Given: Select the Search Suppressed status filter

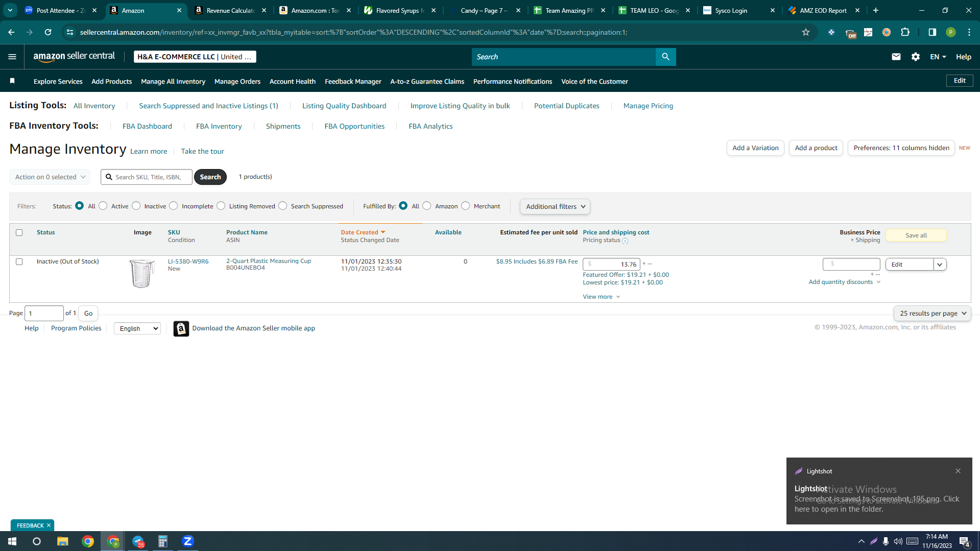Looking at the screenshot, I should pos(283,206).
